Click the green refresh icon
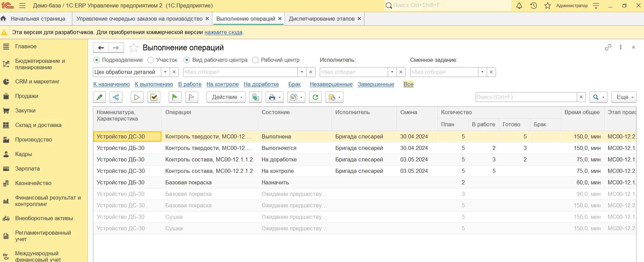Viewport: 644px width, 262px height. tap(315, 97)
